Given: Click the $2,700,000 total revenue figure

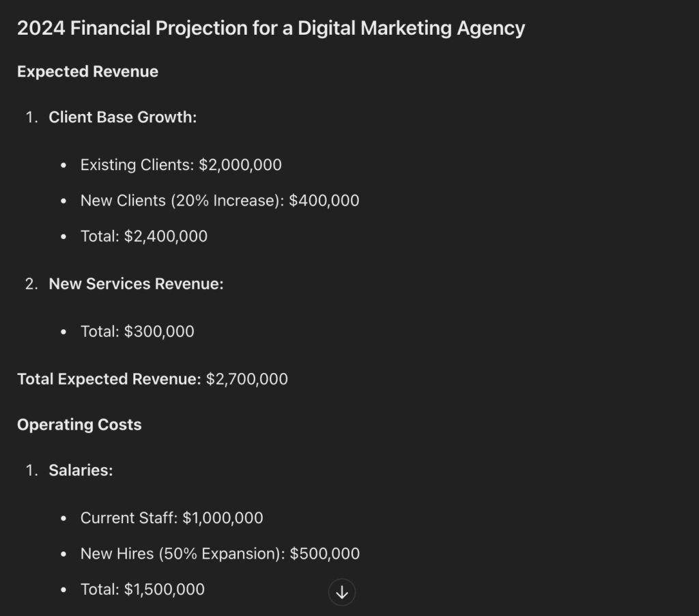Looking at the screenshot, I should click(247, 379).
